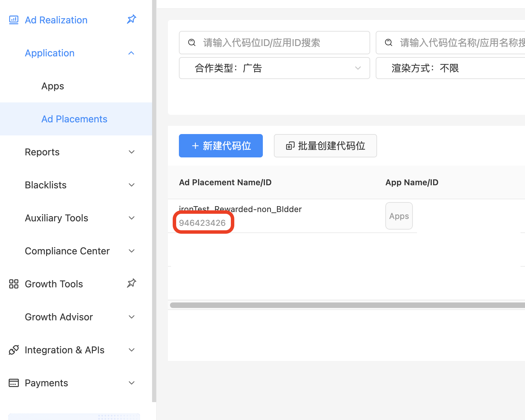Open the 合作类型 dropdown
Screen dimensions: 525x420
click(274, 68)
